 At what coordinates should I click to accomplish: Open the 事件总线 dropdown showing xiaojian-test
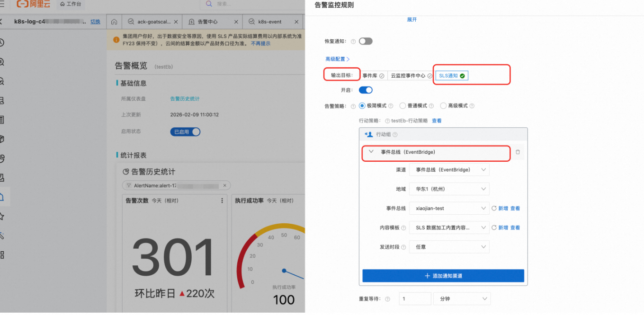(x=449, y=208)
